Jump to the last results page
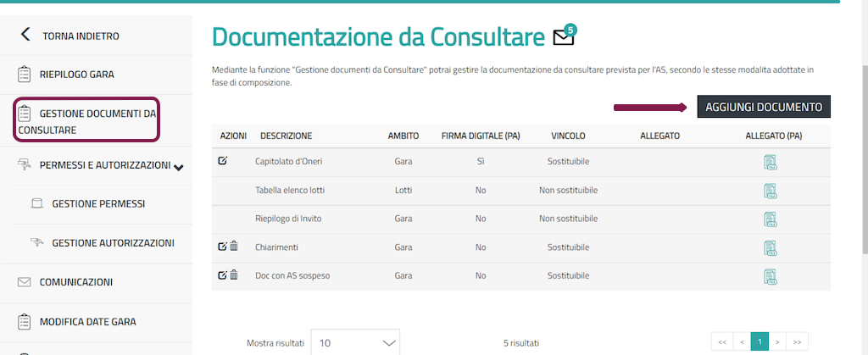 (x=796, y=342)
